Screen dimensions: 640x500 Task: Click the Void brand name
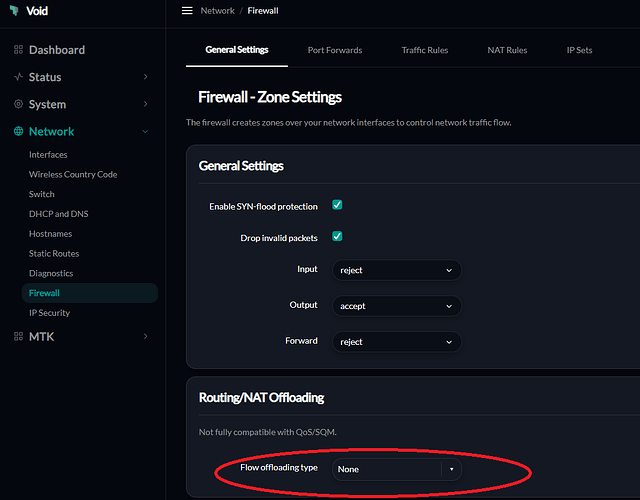37,11
